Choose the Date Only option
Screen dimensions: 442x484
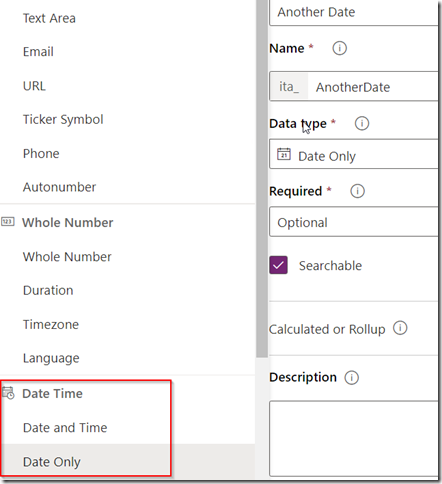(x=52, y=462)
